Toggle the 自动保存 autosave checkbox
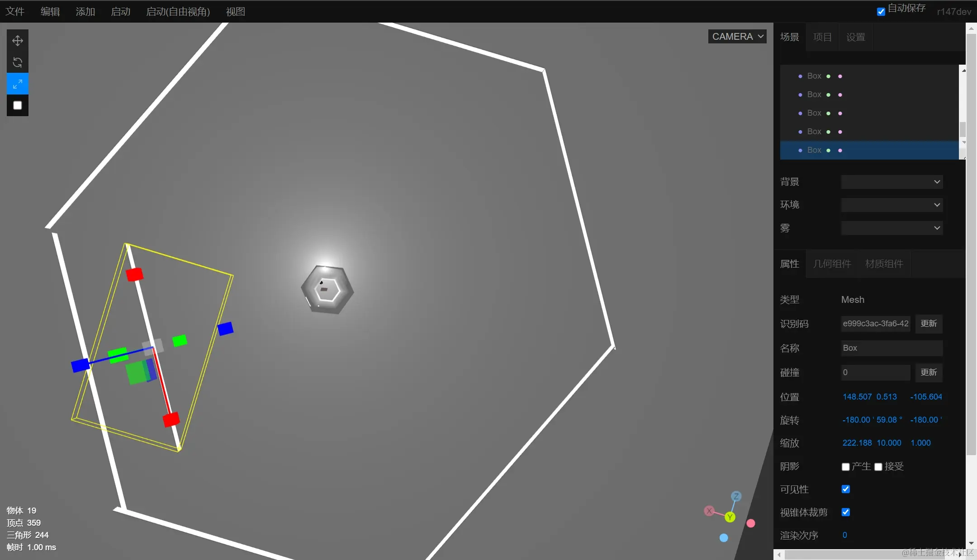Image resolution: width=977 pixels, height=560 pixels. click(x=881, y=11)
